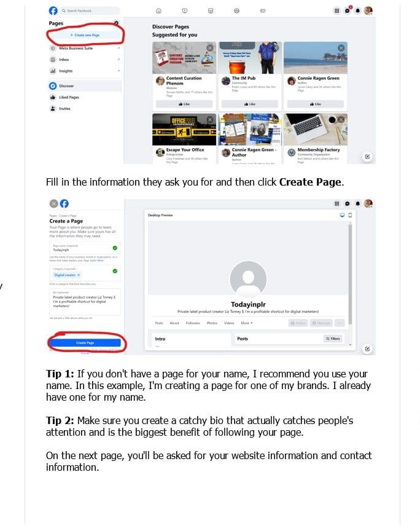Click the Home icon in top navigation
This screenshot has width=420, height=531.
tap(158, 11)
